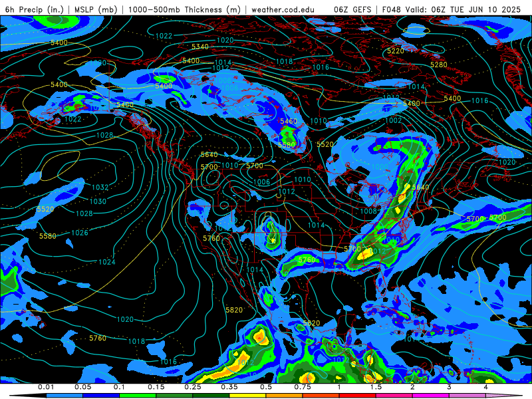
Task: Pick the orchid 3–4 legend segment
Action: [467, 396]
